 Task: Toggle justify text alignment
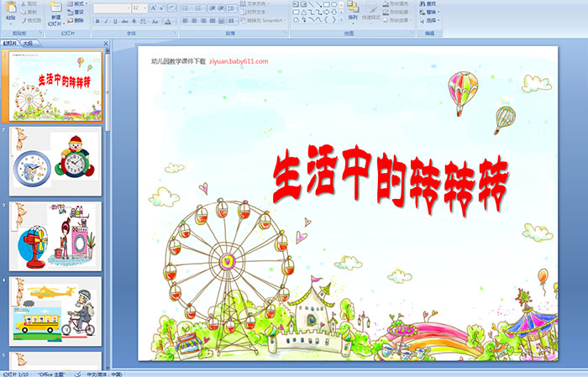pyautogui.click(x=213, y=21)
